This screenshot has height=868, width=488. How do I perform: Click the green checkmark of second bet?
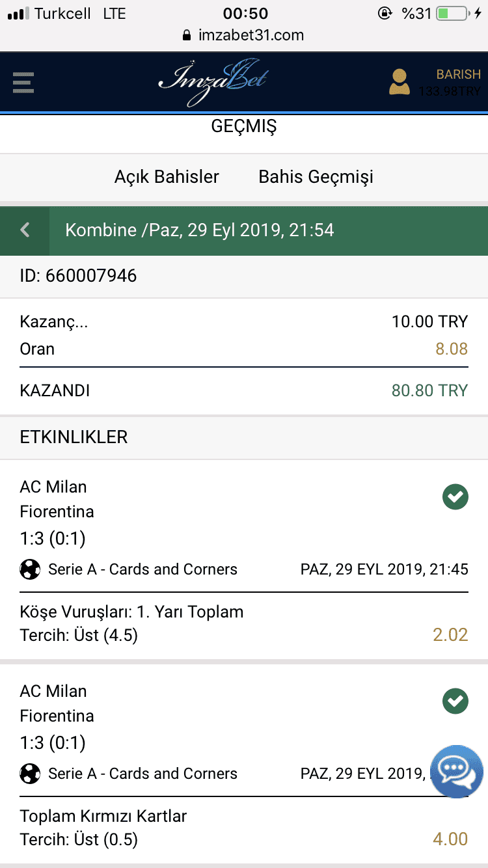tap(455, 701)
